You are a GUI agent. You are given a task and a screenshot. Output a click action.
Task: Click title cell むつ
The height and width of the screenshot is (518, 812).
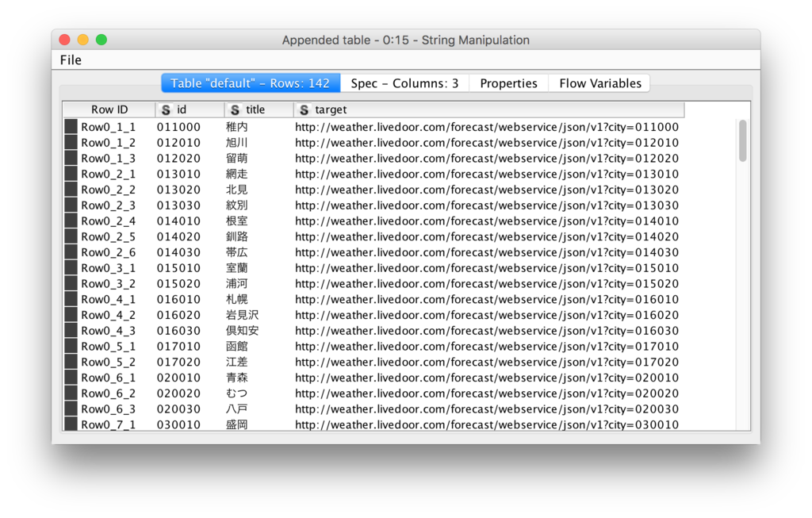(x=236, y=393)
